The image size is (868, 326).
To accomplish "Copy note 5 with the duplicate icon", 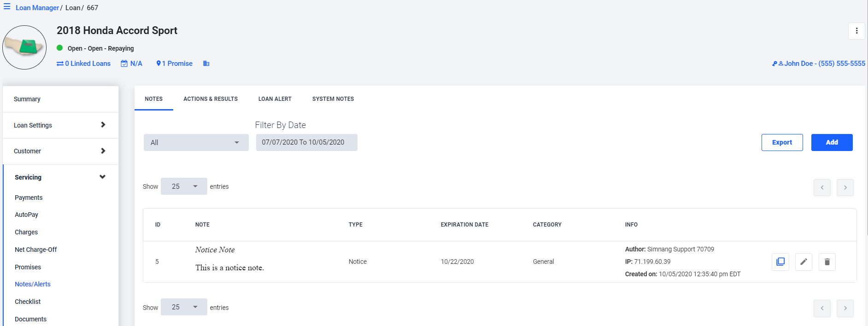I will click(780, 262).
